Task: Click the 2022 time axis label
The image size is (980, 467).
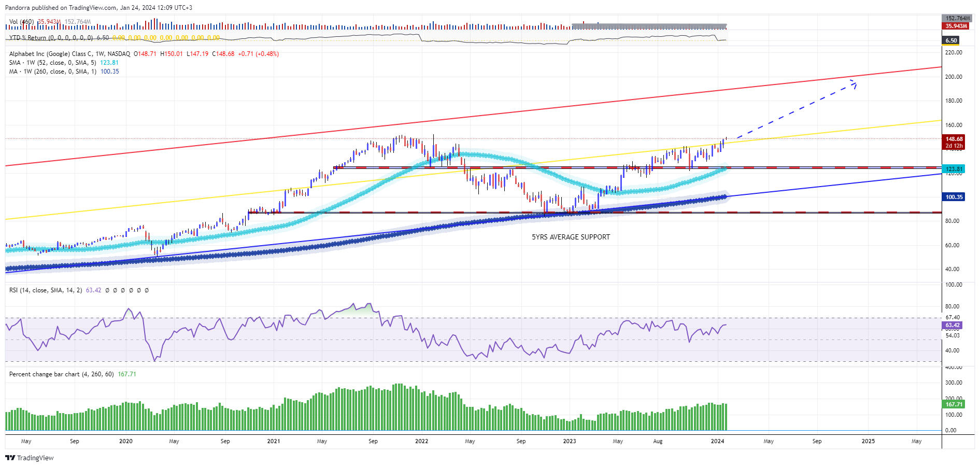Action: [x=422, y=441]
